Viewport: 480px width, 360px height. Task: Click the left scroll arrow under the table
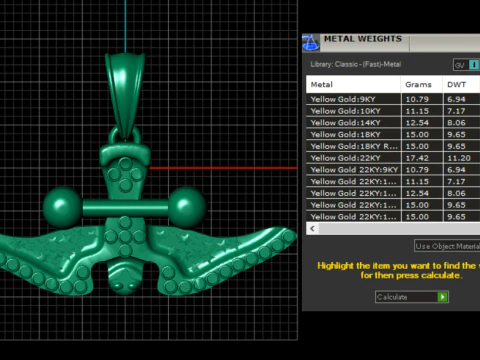click(312, 229)
